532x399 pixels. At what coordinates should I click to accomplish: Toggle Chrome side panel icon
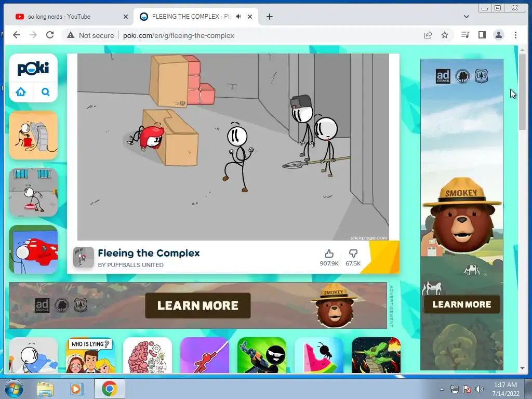pyautogui.click(x=482, y=35)
